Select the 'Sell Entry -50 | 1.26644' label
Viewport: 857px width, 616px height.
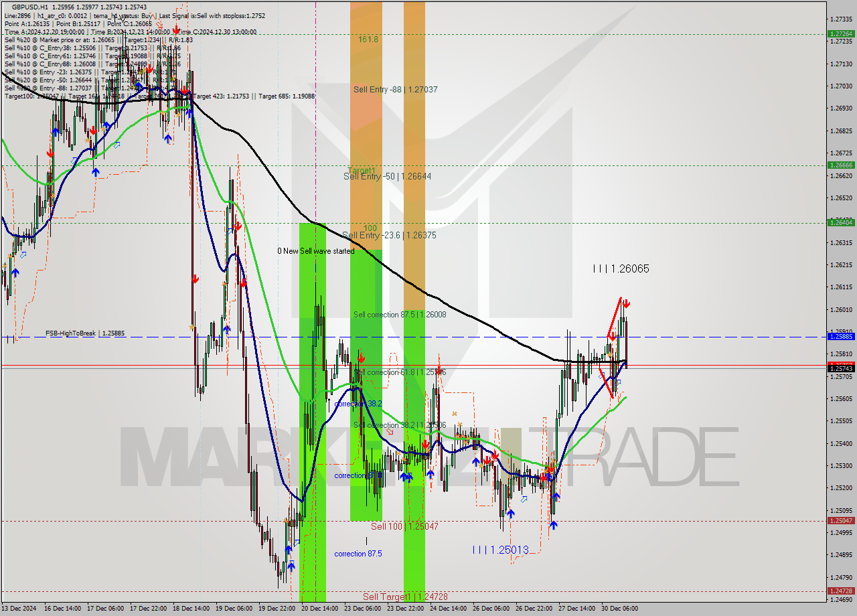coord(387,176)
